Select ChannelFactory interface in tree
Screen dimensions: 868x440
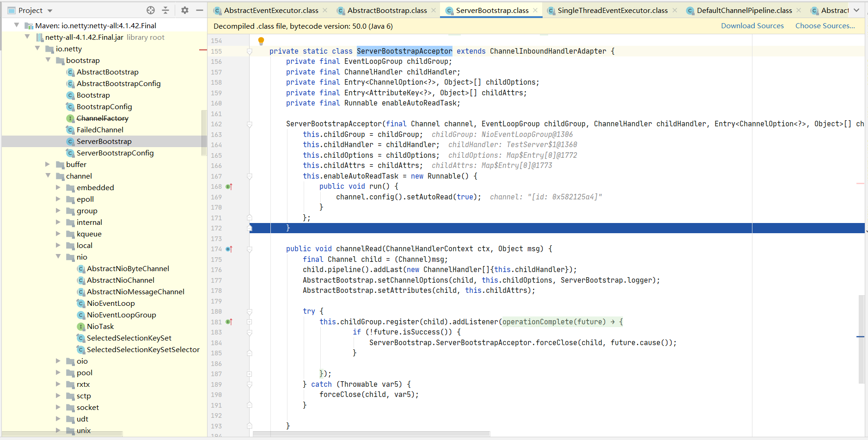[x=102, y=118]
